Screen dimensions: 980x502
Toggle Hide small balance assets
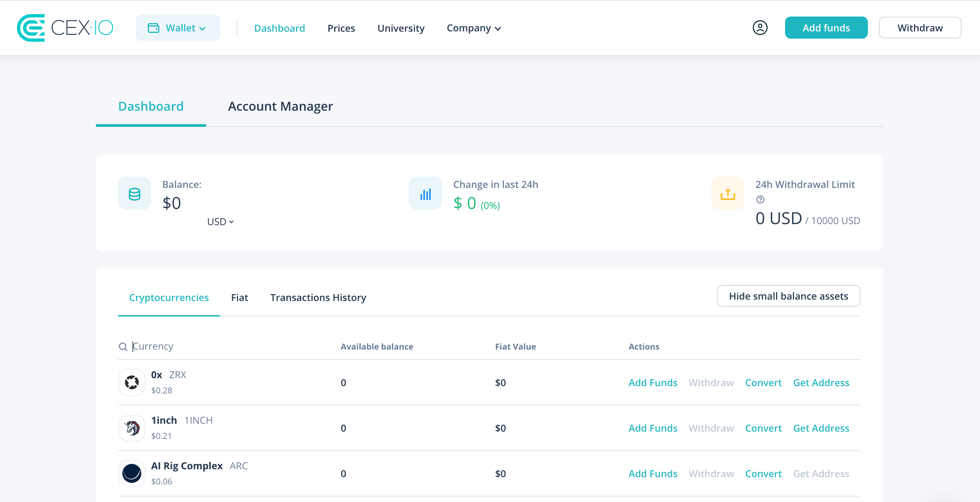tap(788, 296)
